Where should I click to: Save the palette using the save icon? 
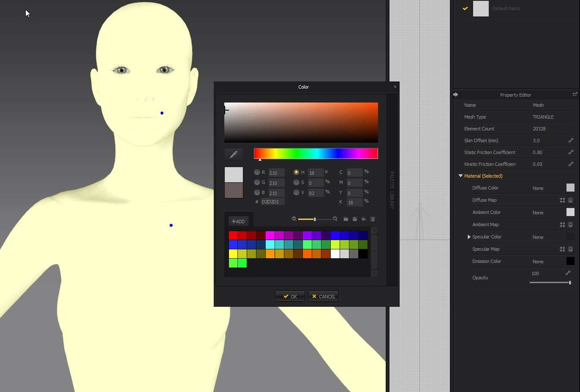click(355, 219)
